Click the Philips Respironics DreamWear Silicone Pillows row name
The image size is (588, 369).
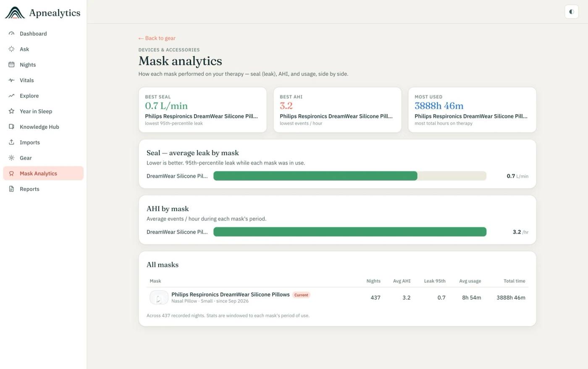click(231, 295)
